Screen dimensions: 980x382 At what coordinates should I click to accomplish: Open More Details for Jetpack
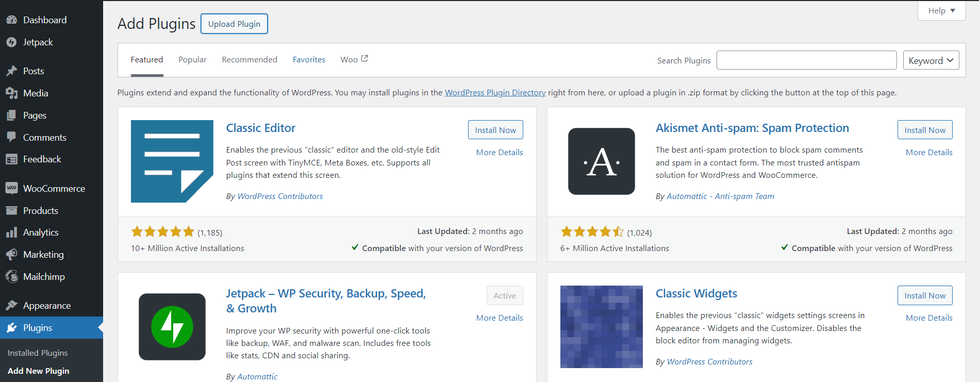click(500, 318)
